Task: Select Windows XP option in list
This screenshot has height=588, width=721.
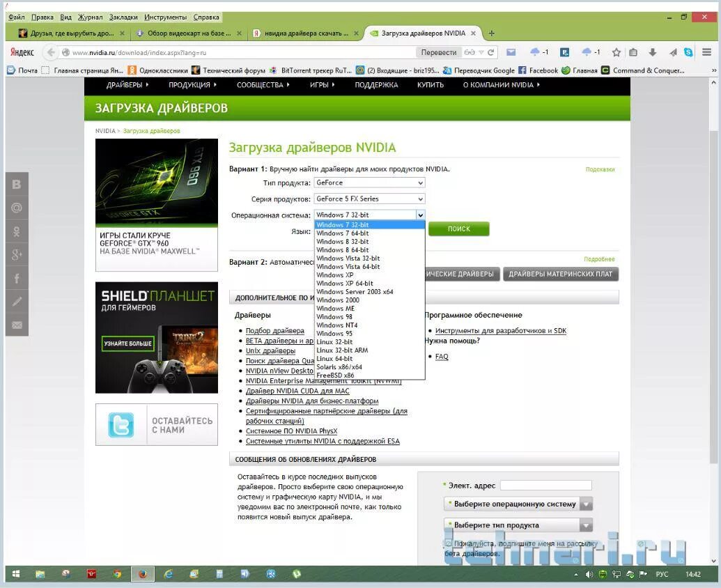Action: [369, 275]
